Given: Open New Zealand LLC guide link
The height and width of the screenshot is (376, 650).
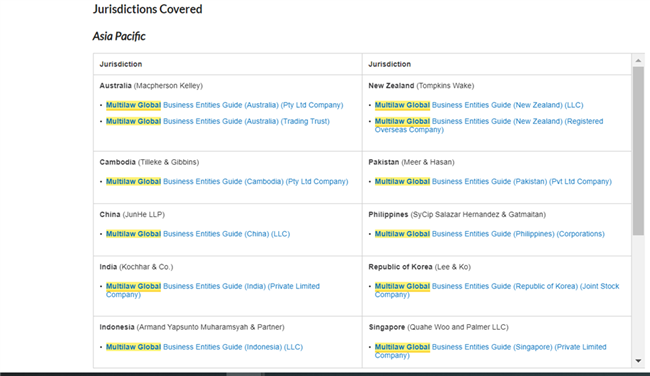Looking at the screenshot, I should point(479,105).
